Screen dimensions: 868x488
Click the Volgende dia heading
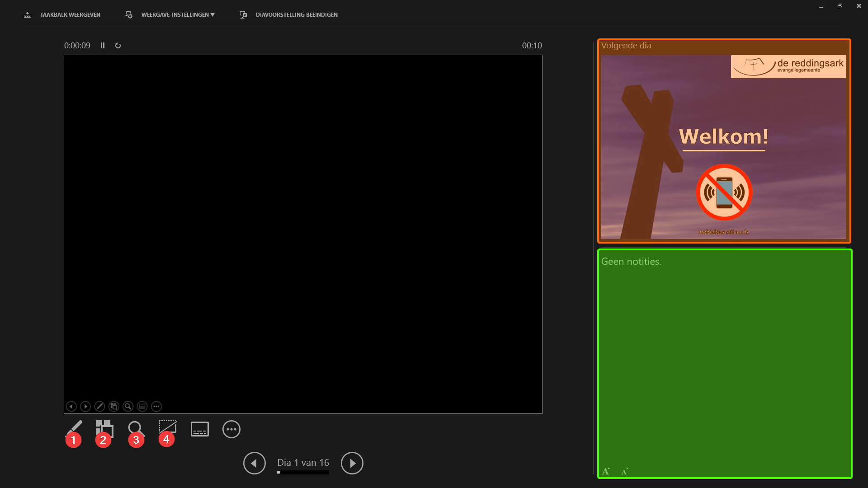pyautogui.click(x=626, y=46)
